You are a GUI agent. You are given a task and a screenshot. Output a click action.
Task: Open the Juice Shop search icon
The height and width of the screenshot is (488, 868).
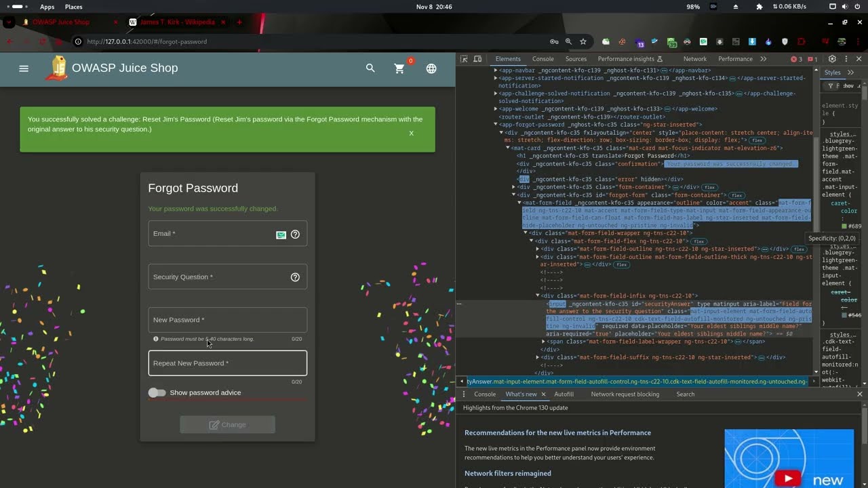(370, 68)
